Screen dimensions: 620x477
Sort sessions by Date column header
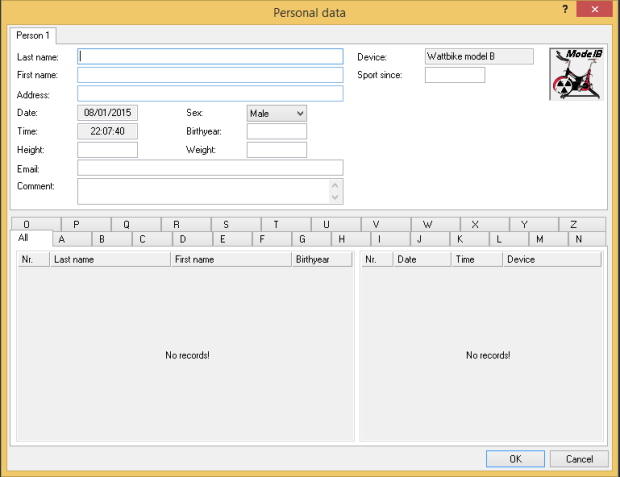click(420, 259)
